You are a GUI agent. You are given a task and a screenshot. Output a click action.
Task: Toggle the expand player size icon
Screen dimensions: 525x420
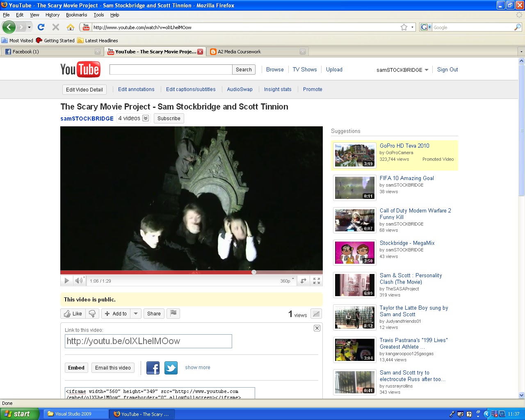click(304, 281)
